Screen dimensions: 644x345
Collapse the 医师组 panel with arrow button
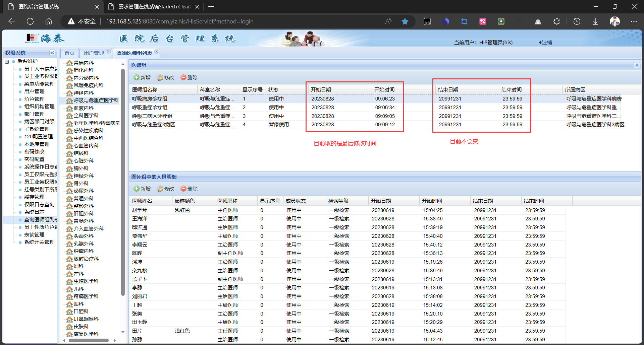(637, 65)
